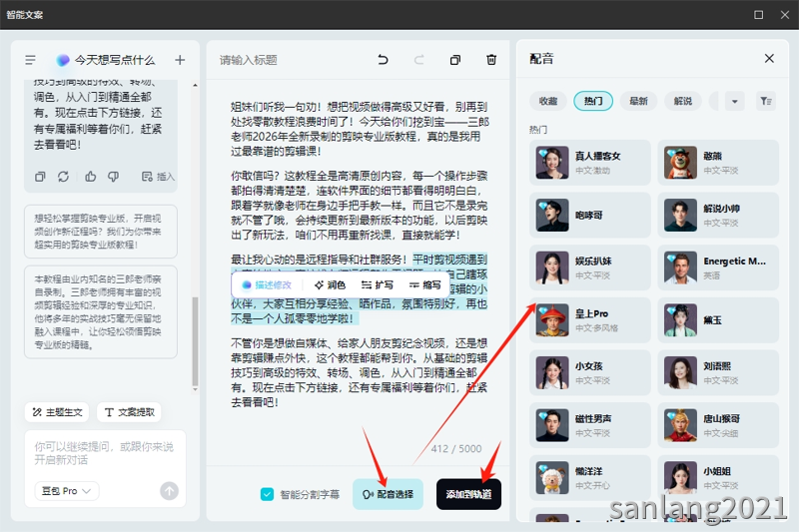Regenerate the AI reply
Viewport: 799px width, 532px height.
pyautogui.click(x=63, y=177)
